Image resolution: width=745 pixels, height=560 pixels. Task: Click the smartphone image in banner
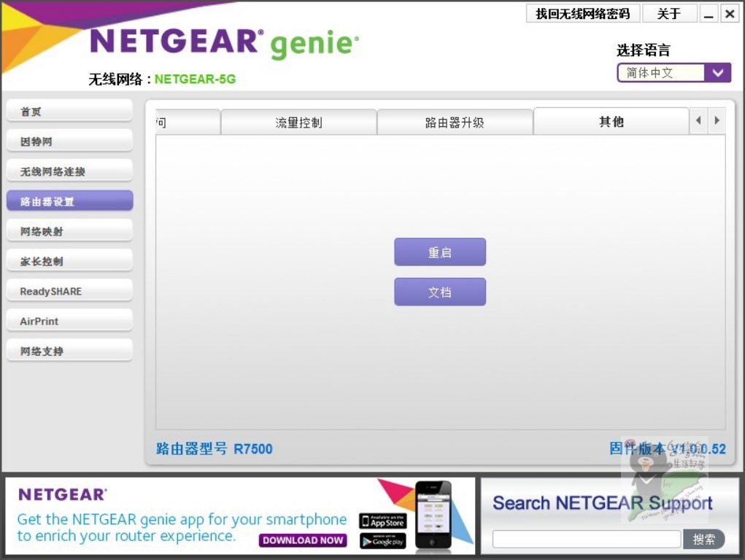[433, 516]
